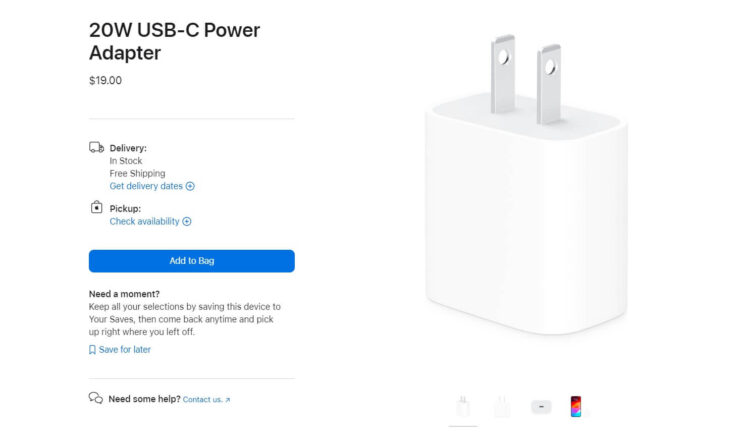
Task: Click the delivery truck icon
Action: 96,148
